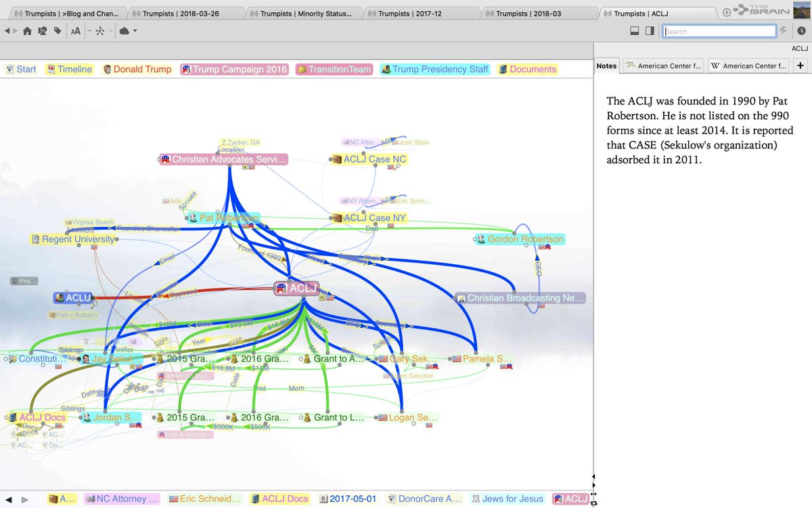Select the Pamela S thought
This screenshot has width=812, height=508.
[481, 359]
